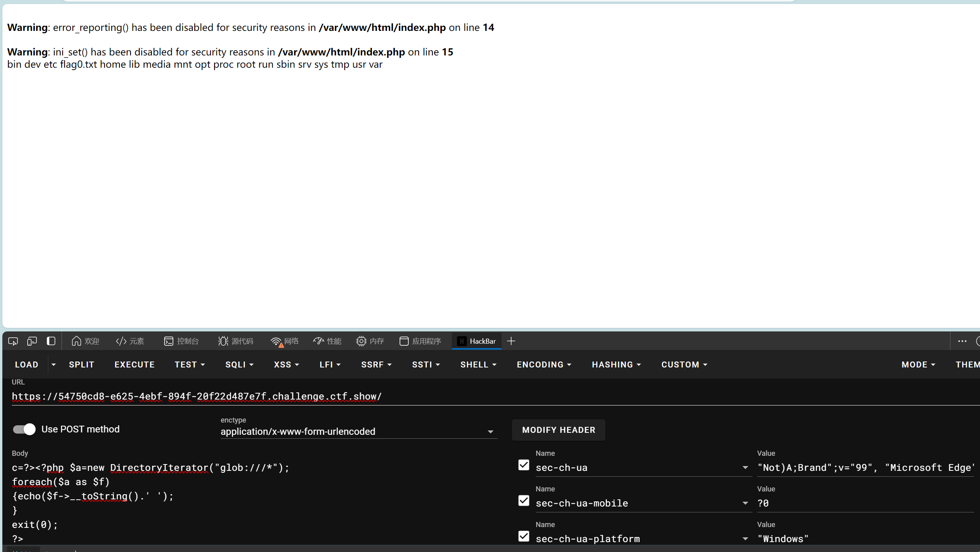Open the SQLI dropdown menu
Viewport: 980px width, 552px height.
pyautogui.click(x=239, y=364)
